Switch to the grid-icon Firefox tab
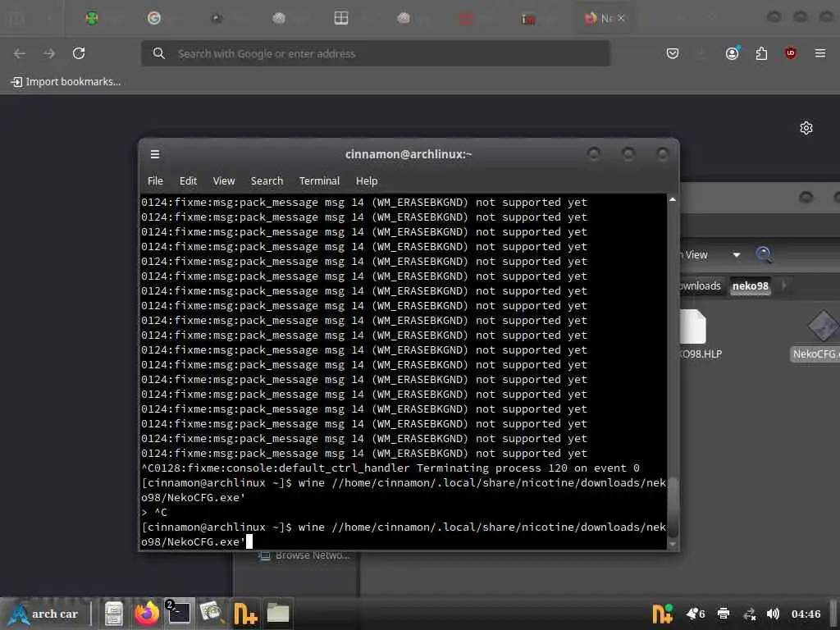This screenshot has height=630, width=840. (x=340, y=18)
